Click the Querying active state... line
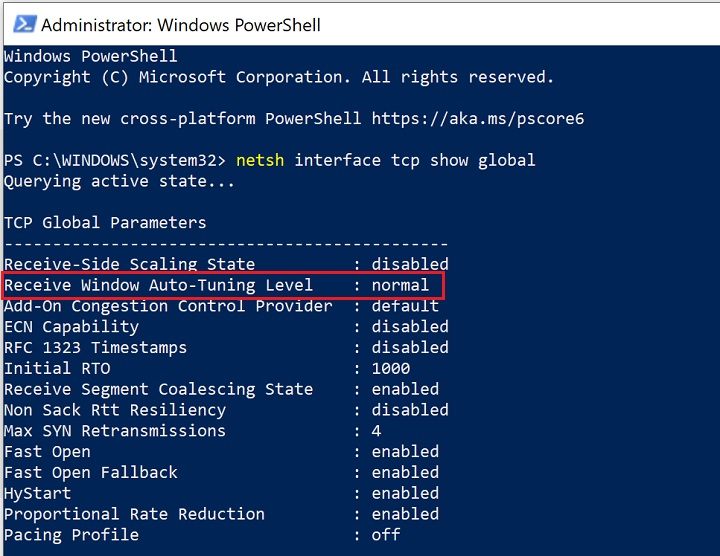The image size is (720, 556). (120, 181)
